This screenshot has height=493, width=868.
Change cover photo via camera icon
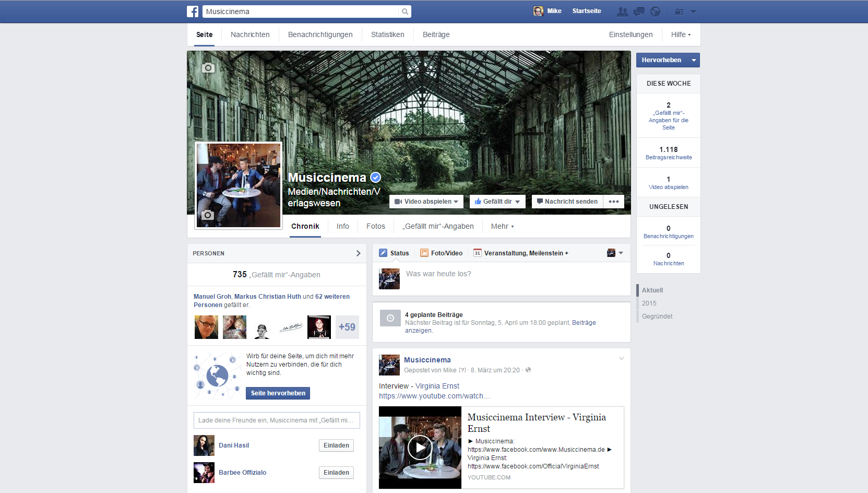click(208, 68)
